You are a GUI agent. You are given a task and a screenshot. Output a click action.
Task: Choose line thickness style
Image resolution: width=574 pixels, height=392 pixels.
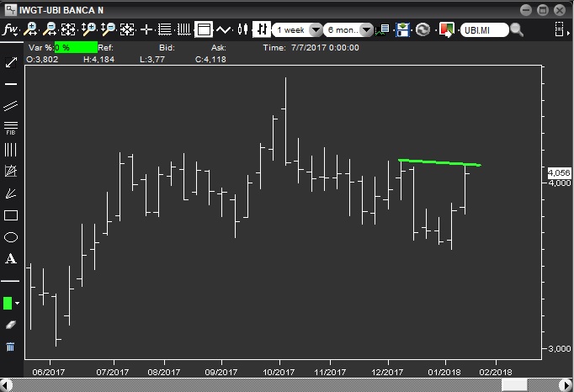(x=10, y=281)
